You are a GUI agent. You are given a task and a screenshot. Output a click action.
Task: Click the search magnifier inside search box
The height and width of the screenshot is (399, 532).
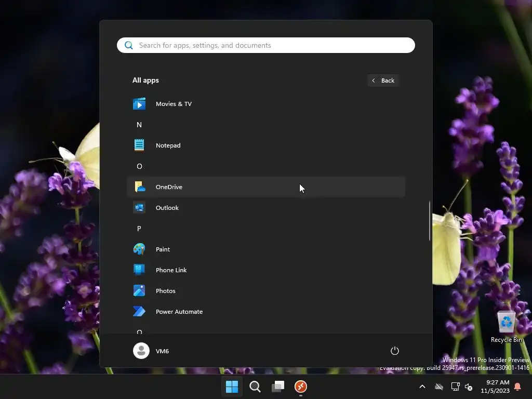click(x=129, y=45)
